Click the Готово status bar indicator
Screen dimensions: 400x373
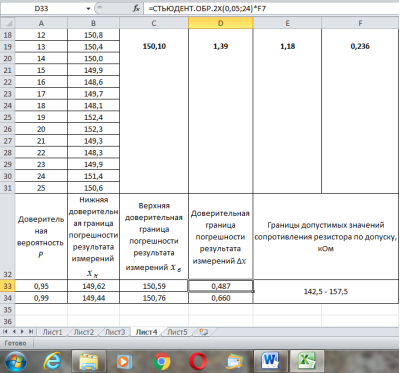[15, 343]
